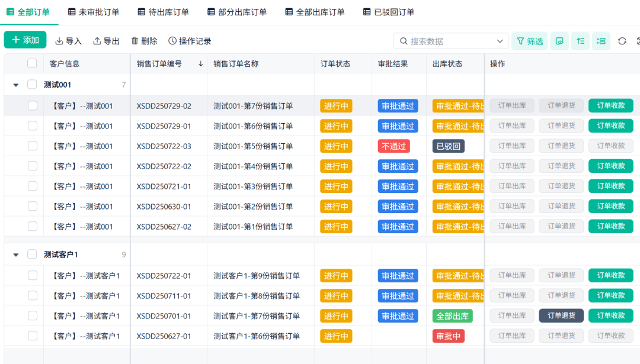Viewport: 640px width, 364px height.
Task: Click the 销售订单名称 column header
Action: pyautogui.click(x=236, y=63)
